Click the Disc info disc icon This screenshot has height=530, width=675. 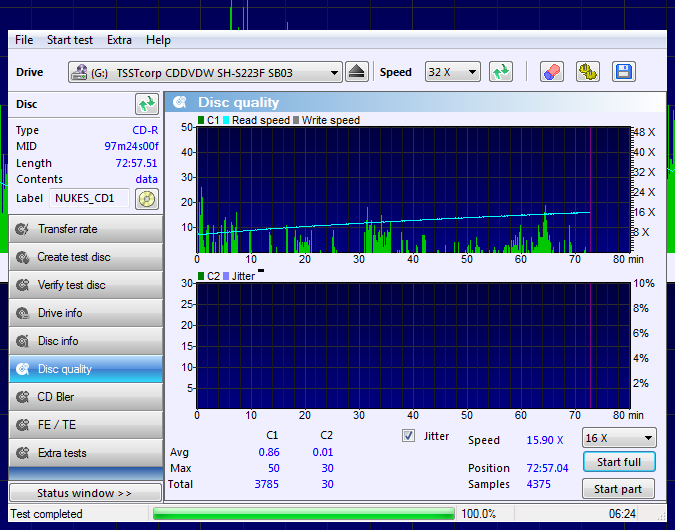22,341
